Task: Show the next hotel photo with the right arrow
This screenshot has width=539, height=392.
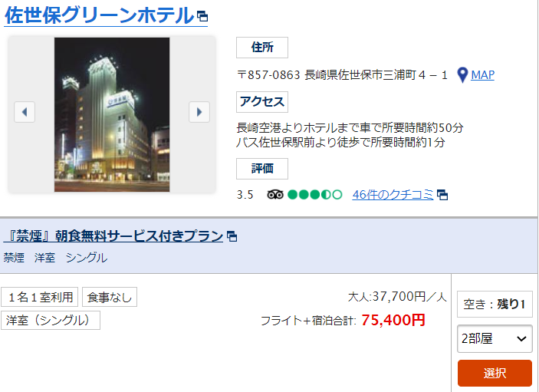Action: 199,112
